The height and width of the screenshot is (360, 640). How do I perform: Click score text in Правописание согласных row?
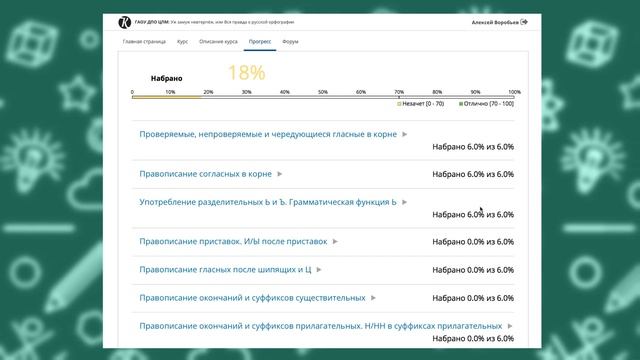[x=473, y=174]
